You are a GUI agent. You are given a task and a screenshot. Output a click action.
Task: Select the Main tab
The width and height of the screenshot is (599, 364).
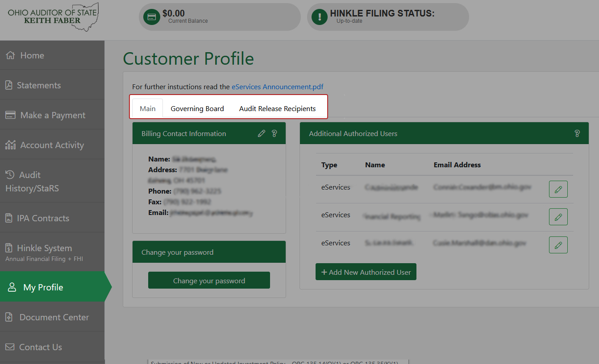(148, 109)
